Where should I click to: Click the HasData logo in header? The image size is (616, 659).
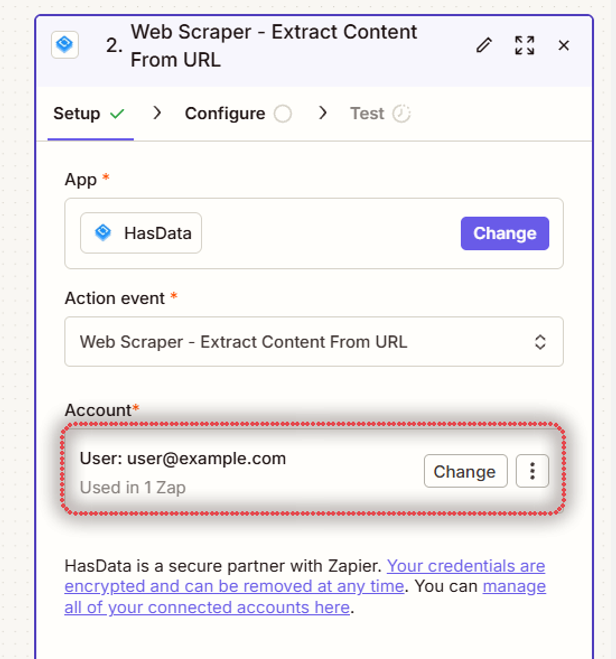[x=65, y=45]
